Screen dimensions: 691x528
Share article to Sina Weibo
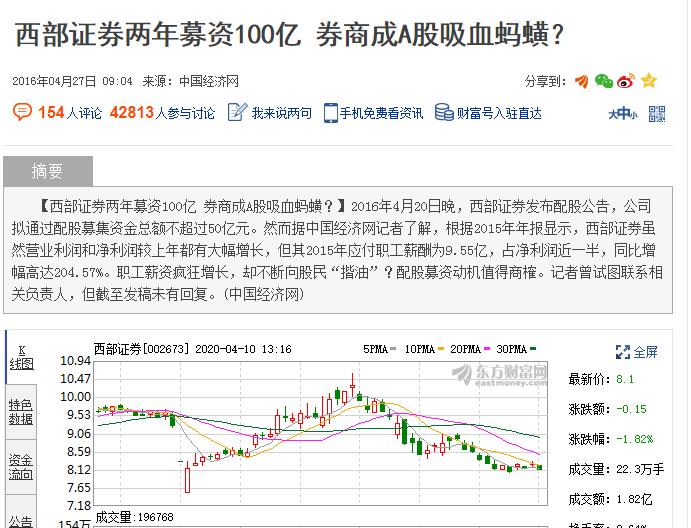[x=626, y=81]
